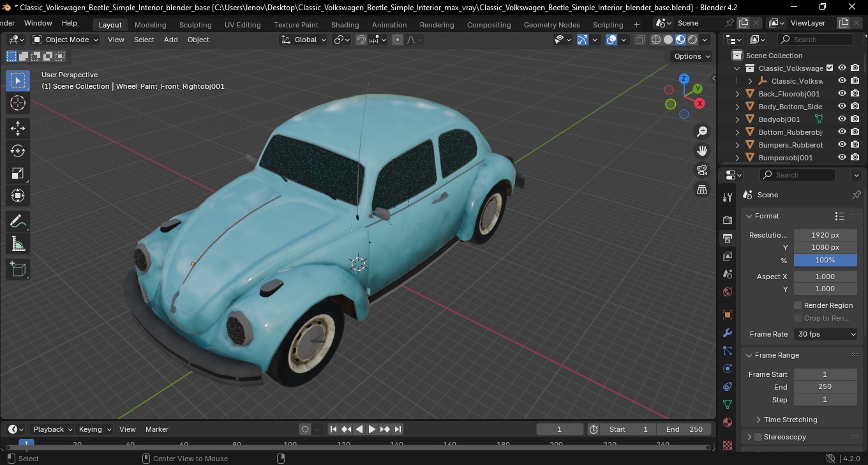Toggle the snapping magnet
This screenshot has height=465, width=868.
pyautogui.click(x=361, y=40)
